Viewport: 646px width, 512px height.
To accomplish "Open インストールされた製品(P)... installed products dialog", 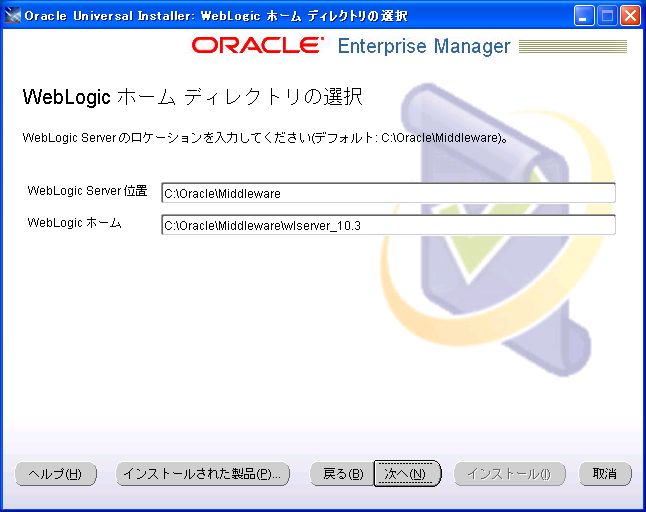I will [203, 474].
